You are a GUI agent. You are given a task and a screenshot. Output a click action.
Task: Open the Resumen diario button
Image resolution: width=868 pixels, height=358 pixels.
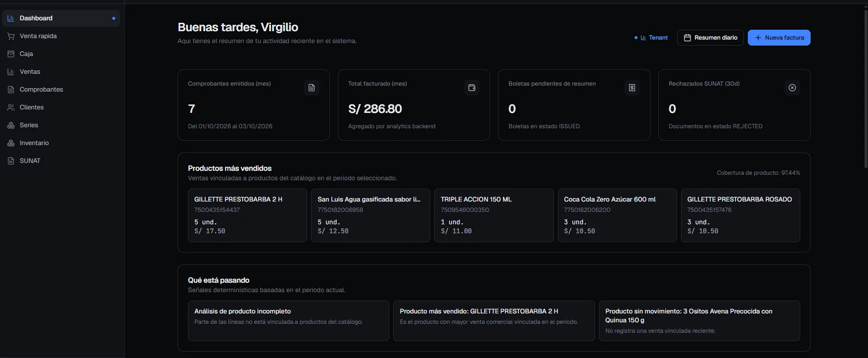(x=710, y=38)
